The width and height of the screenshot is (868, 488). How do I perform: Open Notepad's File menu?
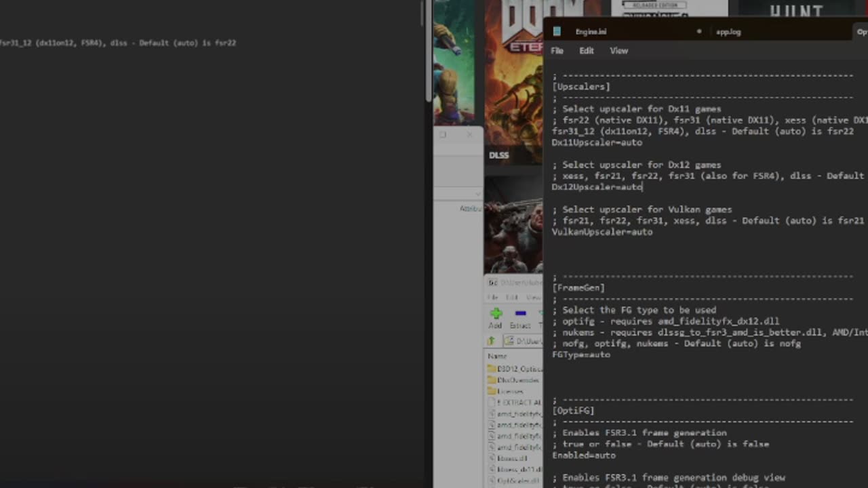point(557,51)
